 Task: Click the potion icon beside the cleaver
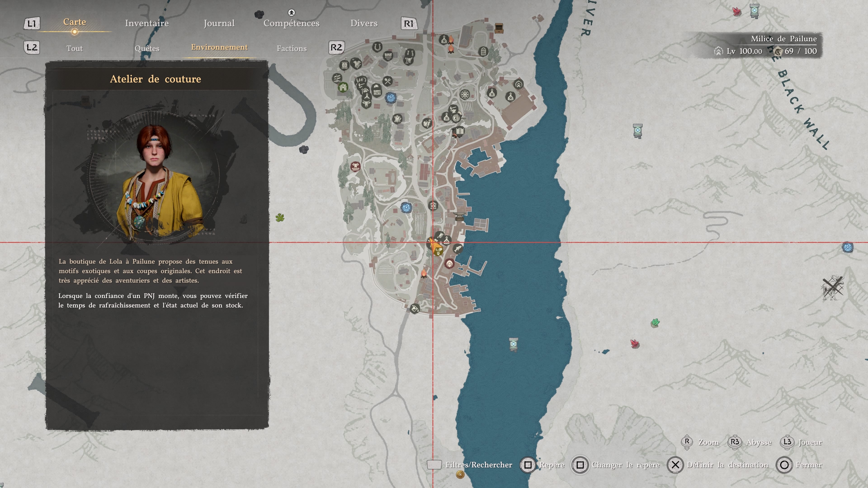pyautogui.click(x=446, y=241)
